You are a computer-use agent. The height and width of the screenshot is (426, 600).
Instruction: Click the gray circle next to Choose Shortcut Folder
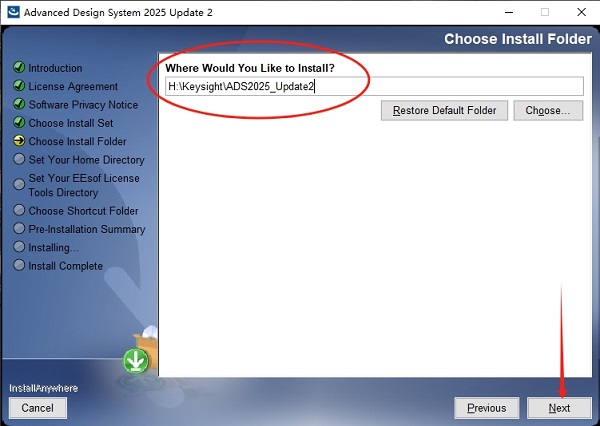(19, 210)
